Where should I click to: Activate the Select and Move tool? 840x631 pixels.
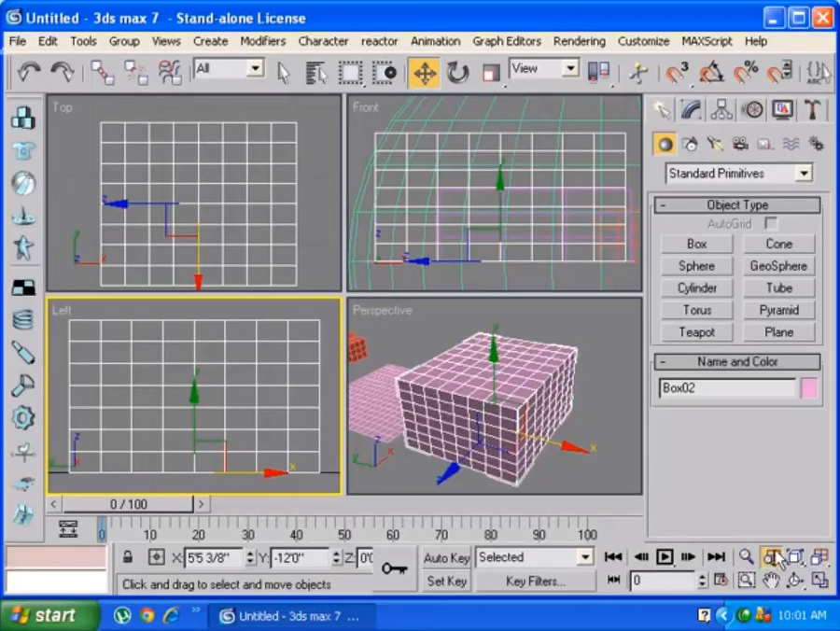[x=425, y=73]
